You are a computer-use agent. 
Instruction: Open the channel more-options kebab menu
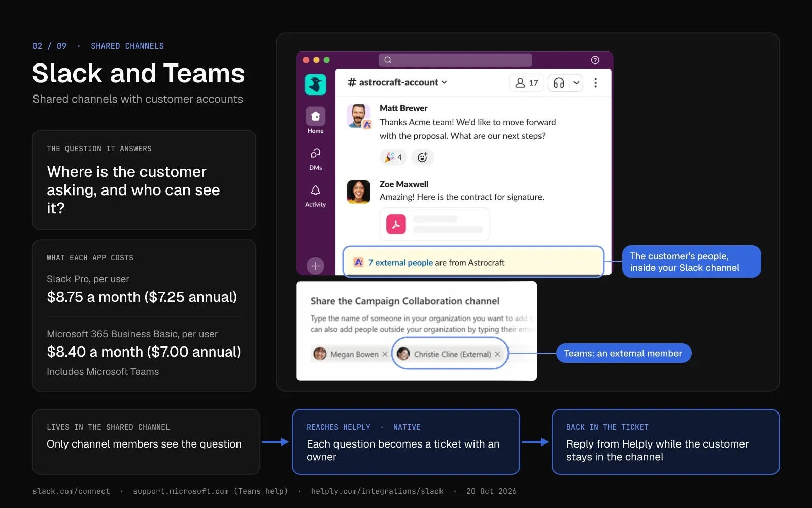pyautogui.click(x=596, y=83)
